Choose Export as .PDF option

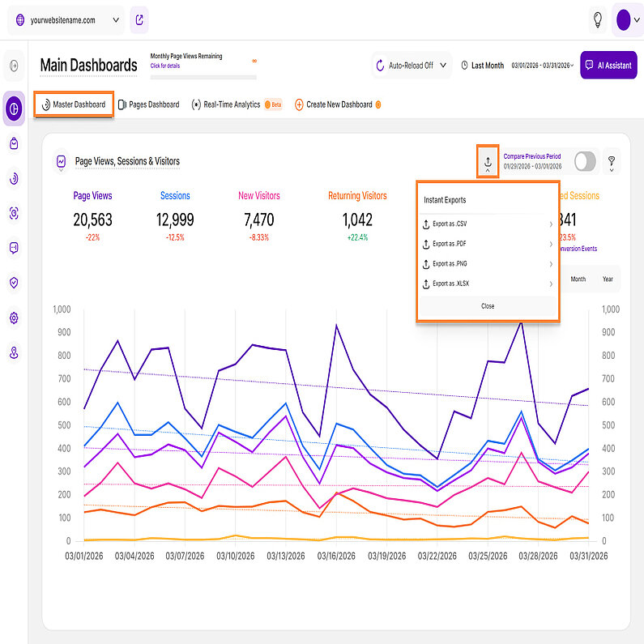tap(488, 244)
